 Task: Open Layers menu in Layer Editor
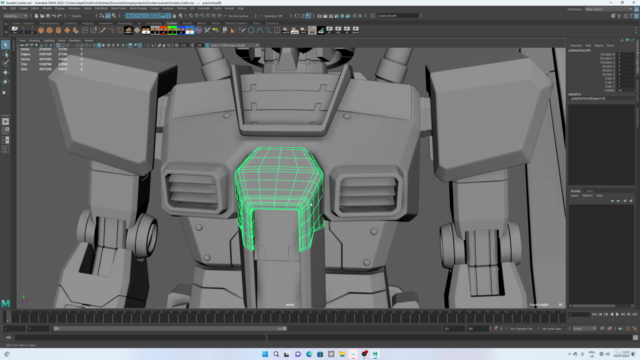(x=575, y=196)
